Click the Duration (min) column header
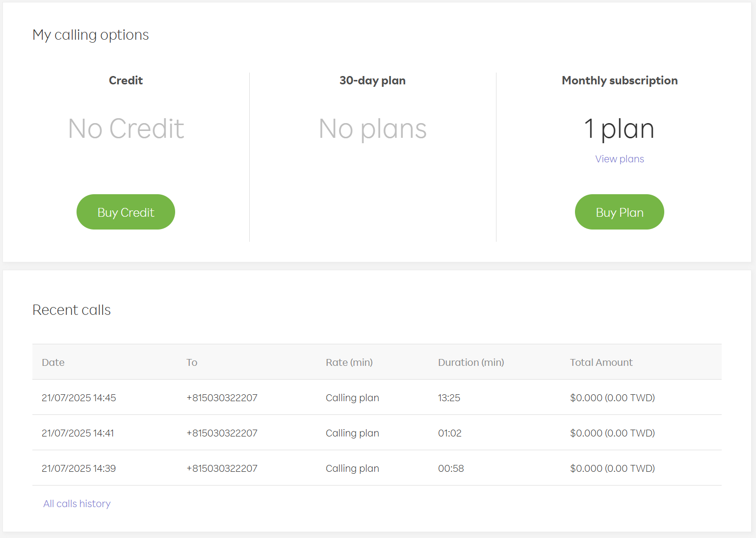This screenshot has width=756, height=538. 470,362
